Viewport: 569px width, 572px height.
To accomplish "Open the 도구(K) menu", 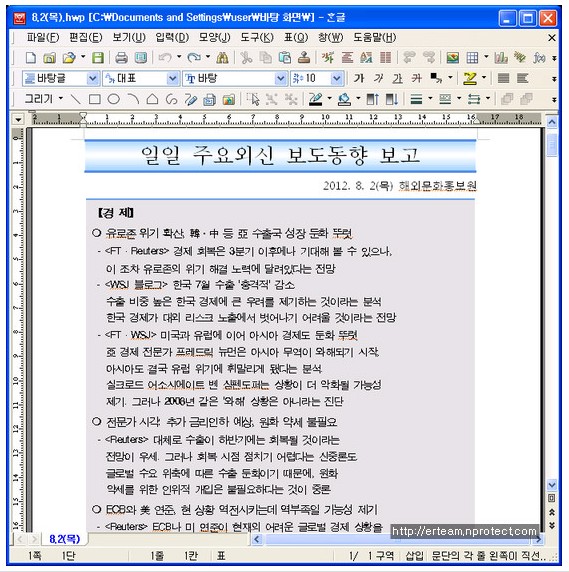I will [257, 38].
